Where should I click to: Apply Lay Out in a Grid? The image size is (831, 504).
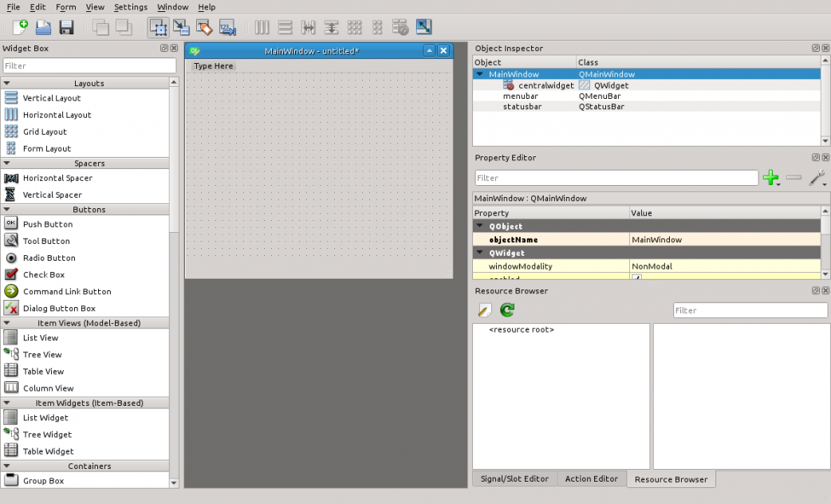[x=355, y=27]
